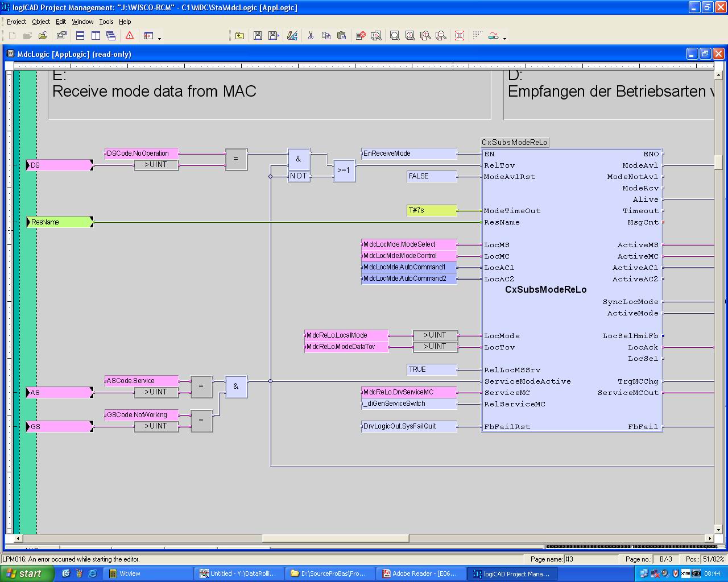This screenshot has width=728, height=582.
Task: Click the open folder toolbar icon
Action: (43, 36)
